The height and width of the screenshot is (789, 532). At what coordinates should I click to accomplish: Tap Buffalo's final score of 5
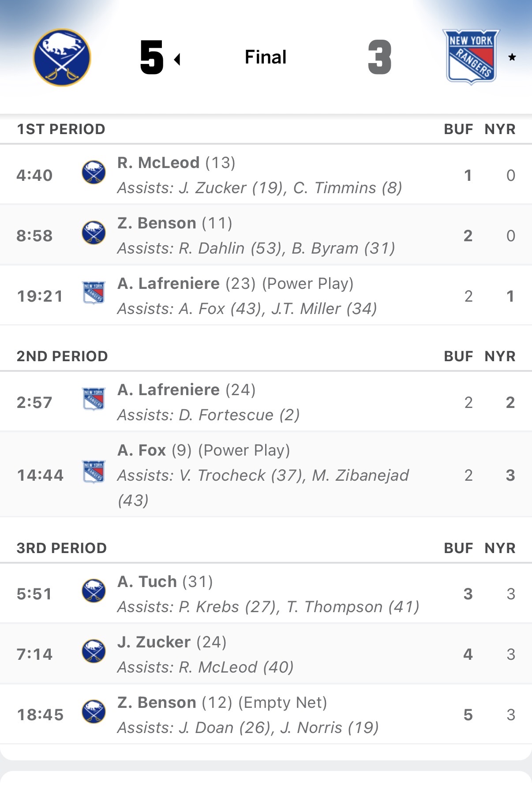(x=152, y=57)
